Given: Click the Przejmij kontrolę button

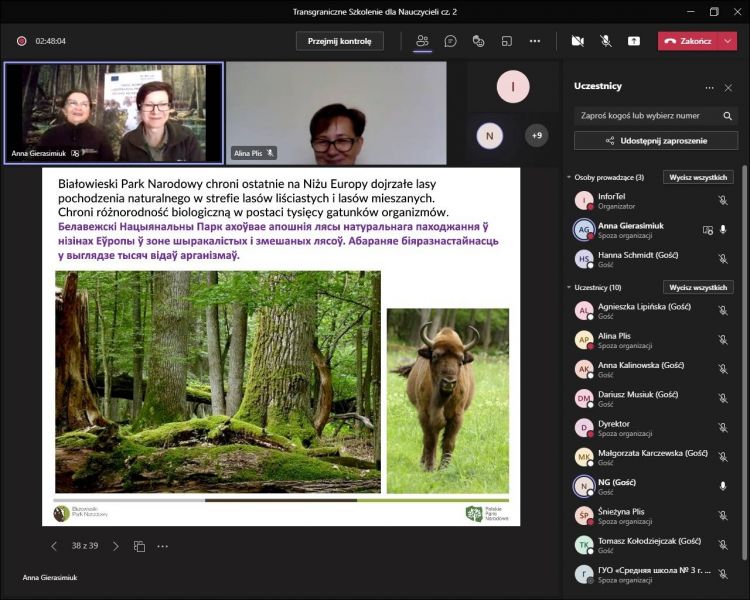Looking at the screenshot, I should (340, 41).
